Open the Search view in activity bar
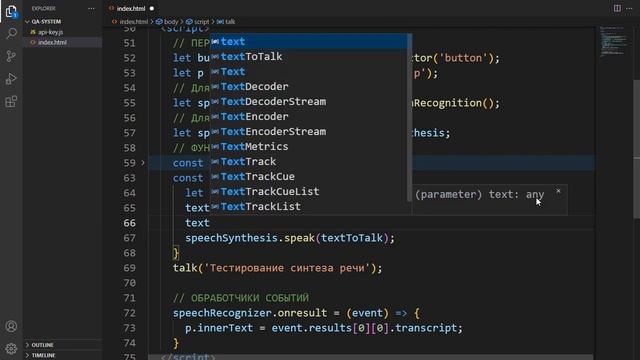 coord(11,33)
